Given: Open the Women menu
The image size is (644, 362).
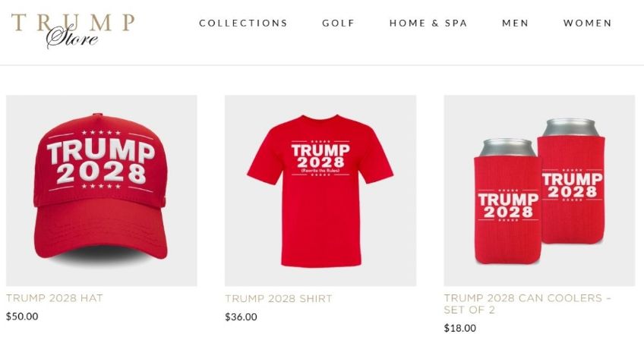Looking at the screenshot, I should pyautogui.click(x=587, y=24).
